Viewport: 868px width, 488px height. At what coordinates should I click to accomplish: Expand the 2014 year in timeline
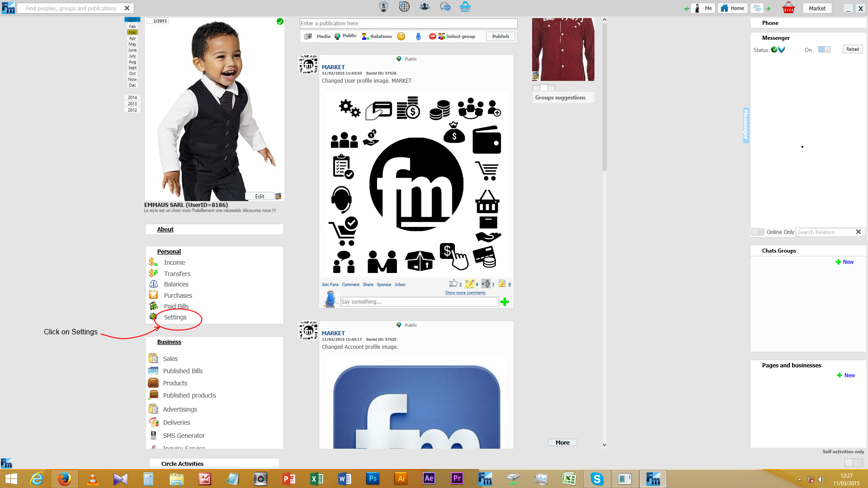click(x=132, y=98)
